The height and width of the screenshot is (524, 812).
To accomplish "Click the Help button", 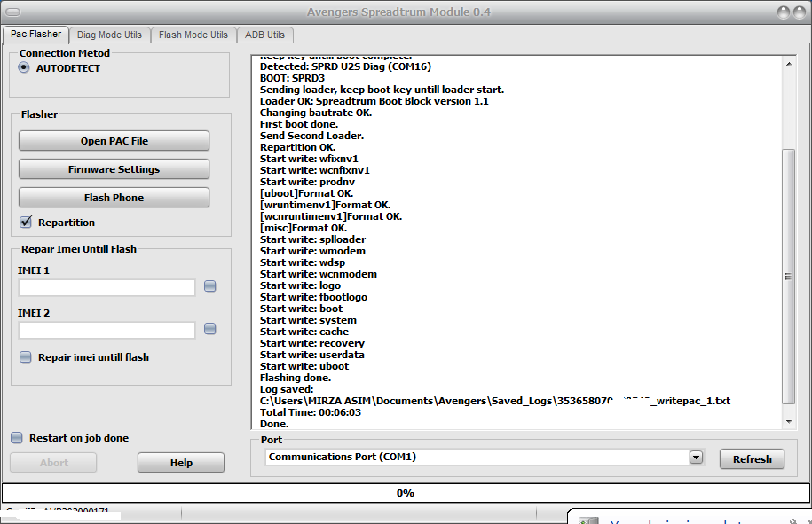I will click(x=181, y=463).
